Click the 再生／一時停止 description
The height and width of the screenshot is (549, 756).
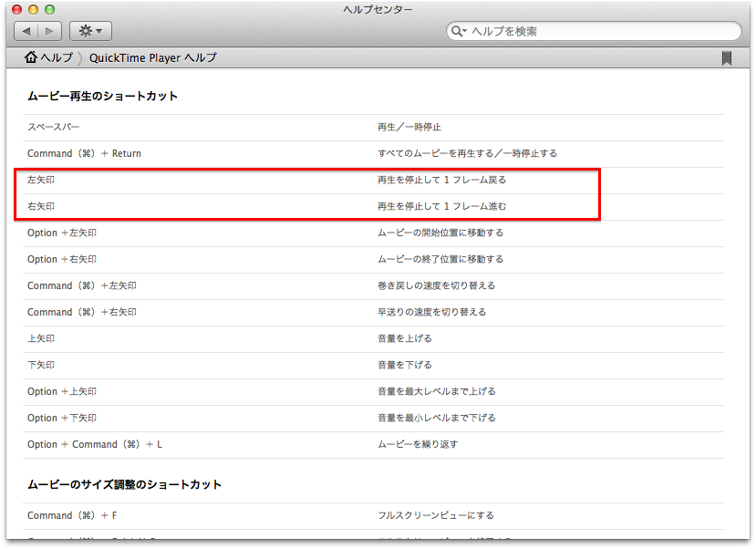(x=409, y=128)
